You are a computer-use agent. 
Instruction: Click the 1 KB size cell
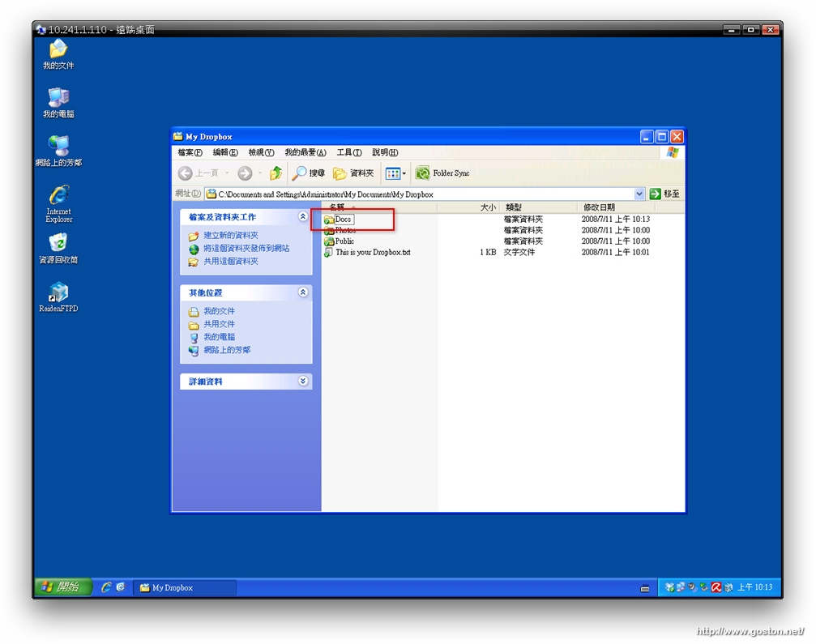click(488, 252)
